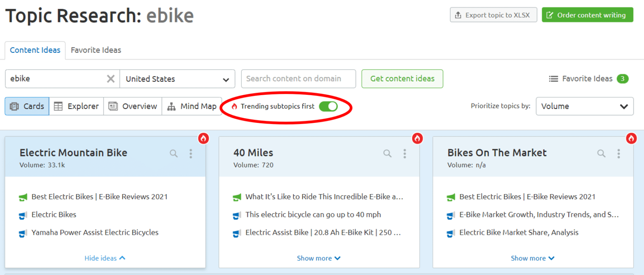This screenshot has width=644, height=275.
Task: Clear the ebike keyword with X icon
Action: click(x=111, y=79)
